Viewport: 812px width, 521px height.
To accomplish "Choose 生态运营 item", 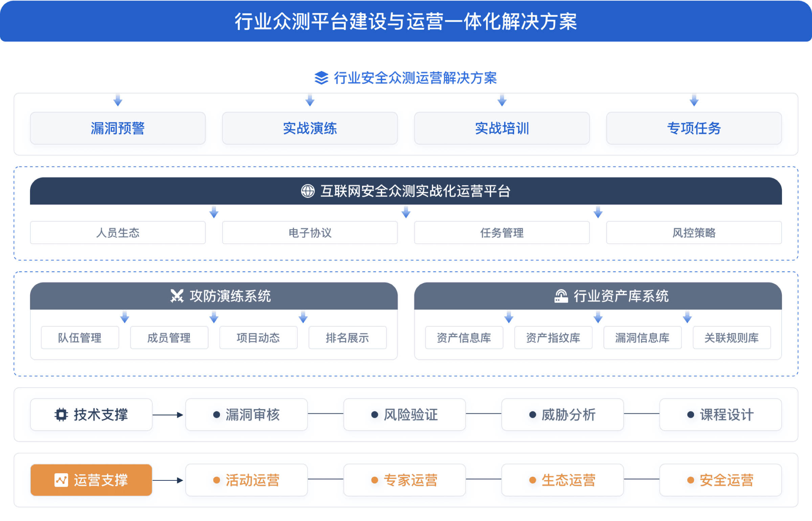I will point(563,480).
